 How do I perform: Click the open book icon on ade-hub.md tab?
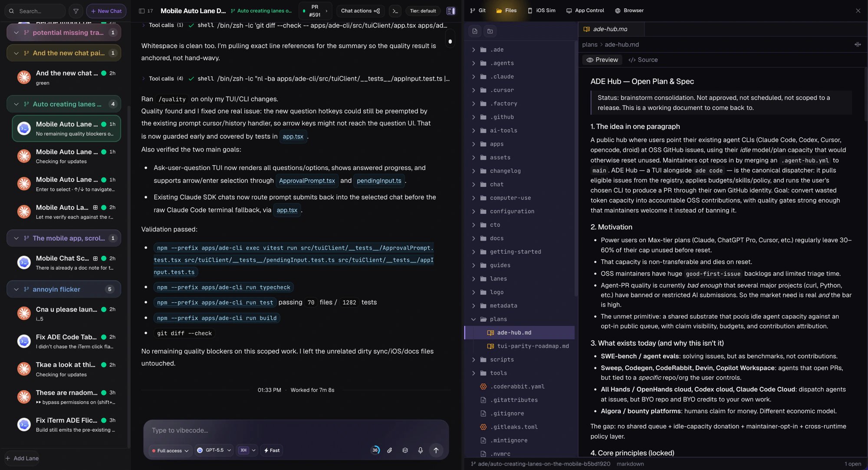coord(587,29)
